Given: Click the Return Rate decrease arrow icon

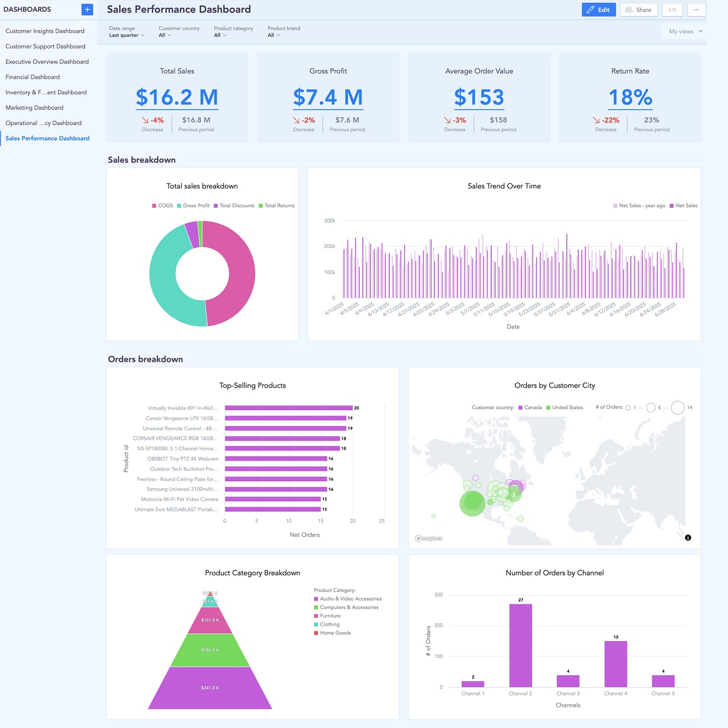Looking at the screenshot, I should (597, 120).
